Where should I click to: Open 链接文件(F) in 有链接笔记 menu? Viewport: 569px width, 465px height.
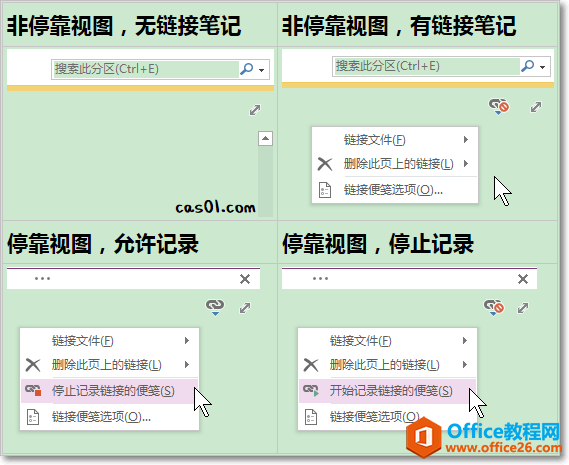click(x=395, y=140)
